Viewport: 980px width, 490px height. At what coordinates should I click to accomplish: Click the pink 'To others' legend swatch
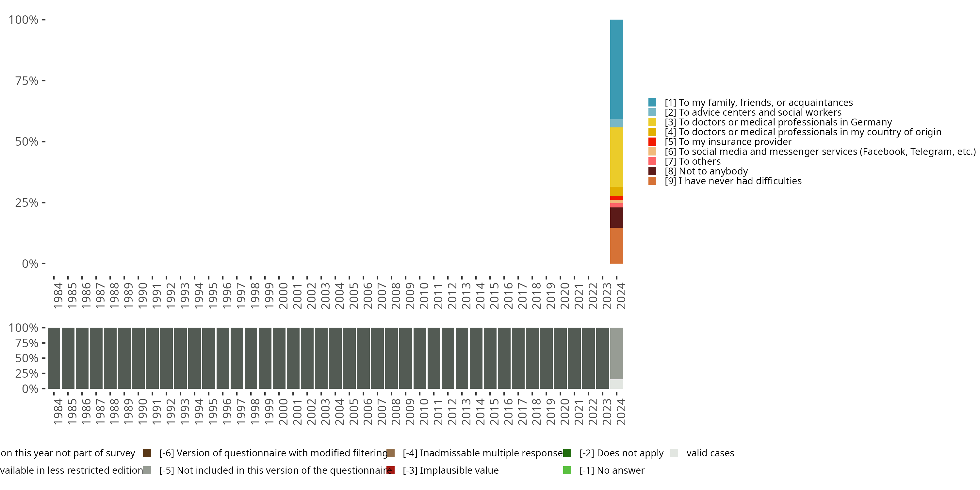click(652, 161)
